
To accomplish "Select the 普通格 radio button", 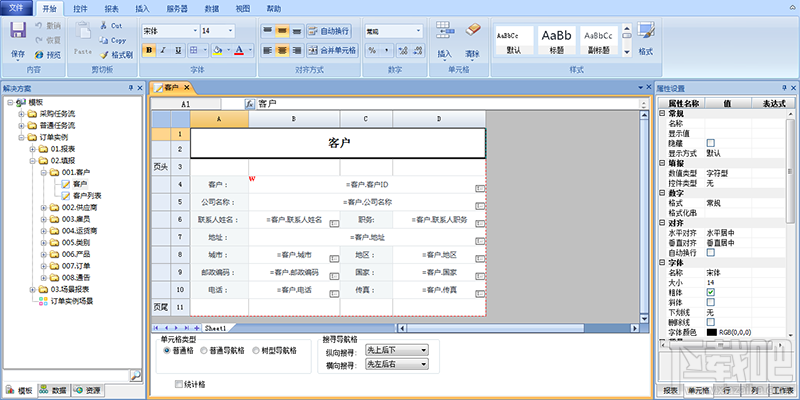I will tap(166, 351).
